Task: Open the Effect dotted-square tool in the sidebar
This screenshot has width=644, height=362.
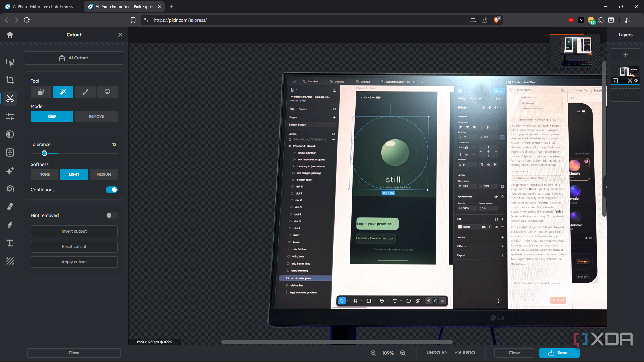Action: click(10, 153)
